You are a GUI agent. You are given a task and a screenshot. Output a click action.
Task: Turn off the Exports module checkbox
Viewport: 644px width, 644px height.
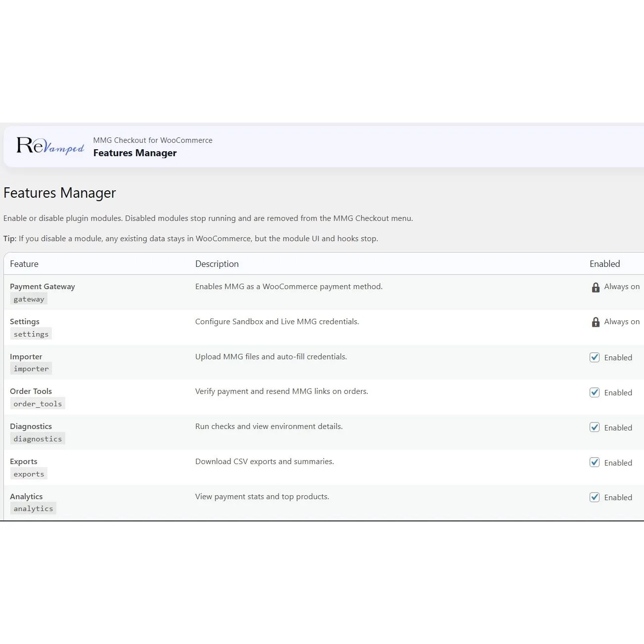(595, 463)
